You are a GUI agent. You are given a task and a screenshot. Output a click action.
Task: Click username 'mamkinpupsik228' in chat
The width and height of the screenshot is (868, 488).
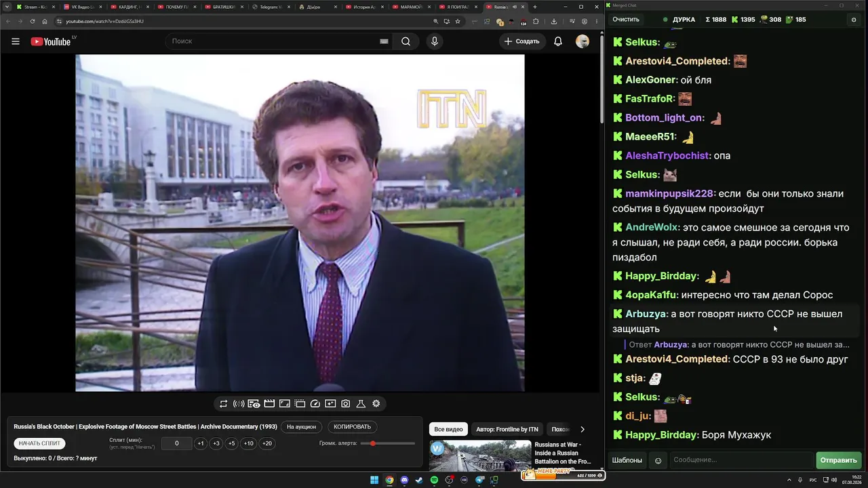click(669, 194)
